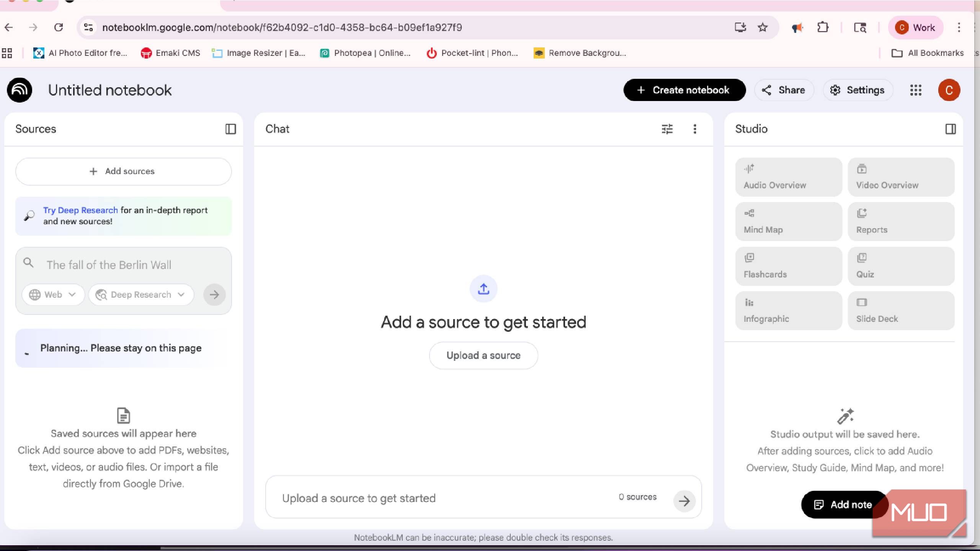Open Work profile chip
This screenshot has height=551, width=980.
pyautogui.click(x=916, y=28)
